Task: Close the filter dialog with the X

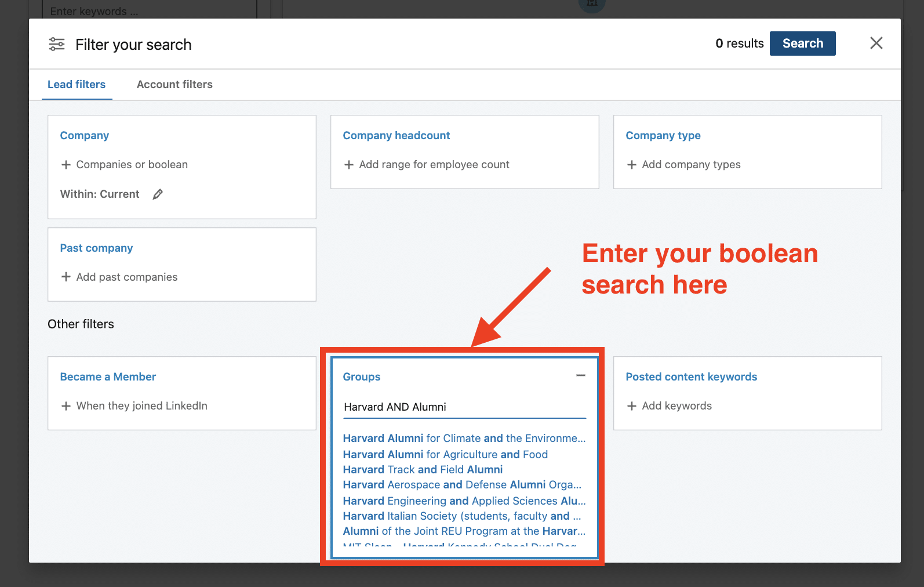Action: tap(876, 43)
